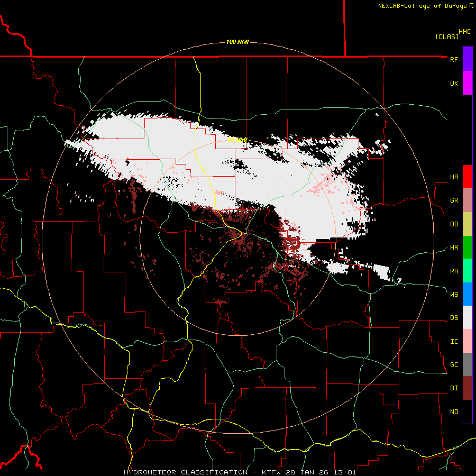Image resolution: width=476 pixels, height=476 pixels.
Task: Pick the RA light green legend swatch
Action: 467,271
